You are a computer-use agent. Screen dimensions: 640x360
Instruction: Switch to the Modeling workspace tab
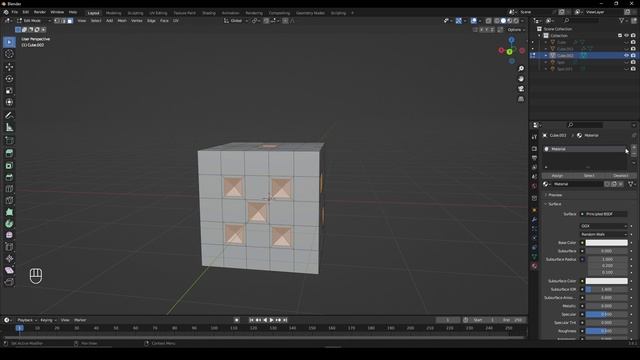click(113, 13)
